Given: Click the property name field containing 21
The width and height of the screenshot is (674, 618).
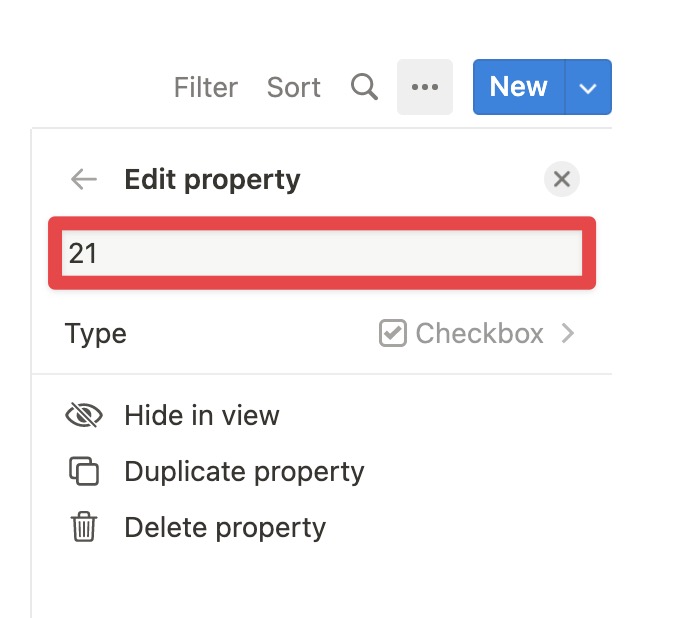Looking at the screenshot, I should pyautogui.click(x=322, y=253).
